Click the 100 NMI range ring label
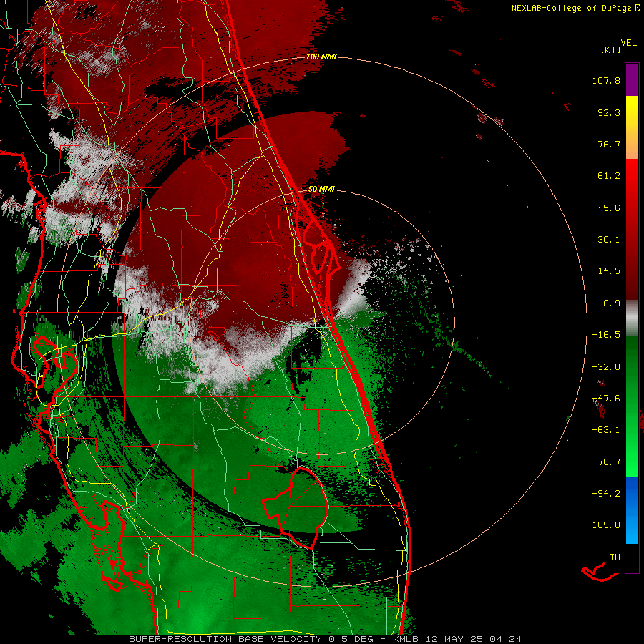The width and height of the screenshot is (644, 644). click(321, 57)
